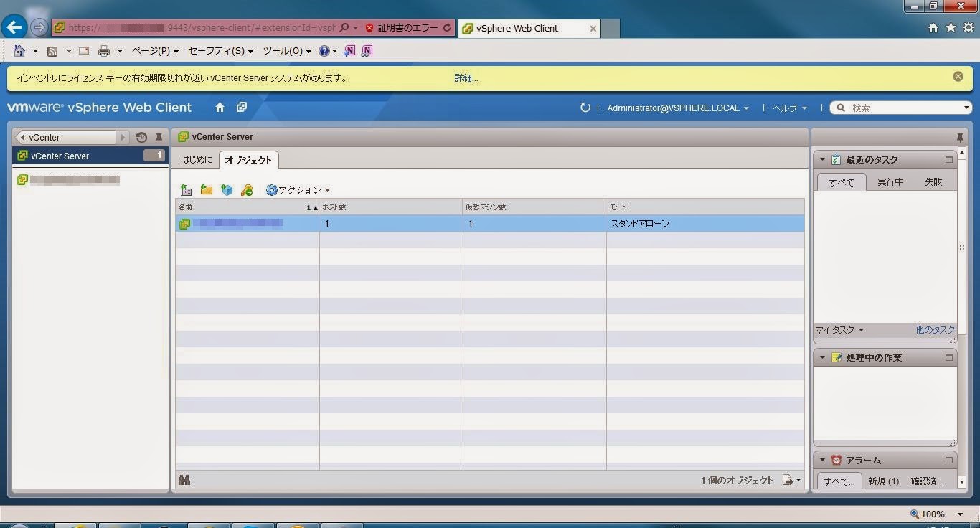Open the zoom level dropdown arrow

(960, 514)
